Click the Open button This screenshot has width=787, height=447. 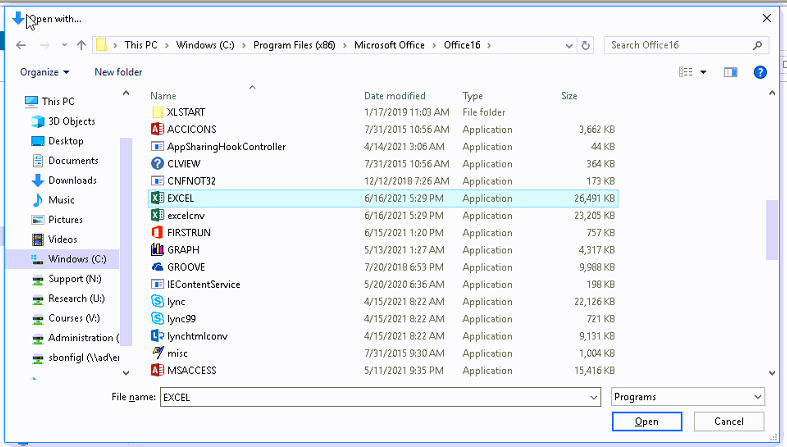[646, 422]
